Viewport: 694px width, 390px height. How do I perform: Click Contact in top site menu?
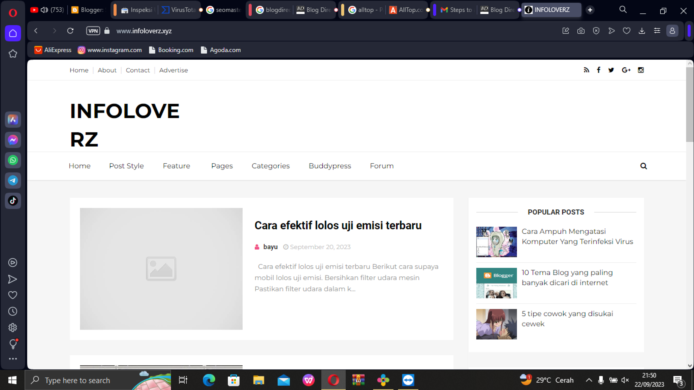pos(138,70)
